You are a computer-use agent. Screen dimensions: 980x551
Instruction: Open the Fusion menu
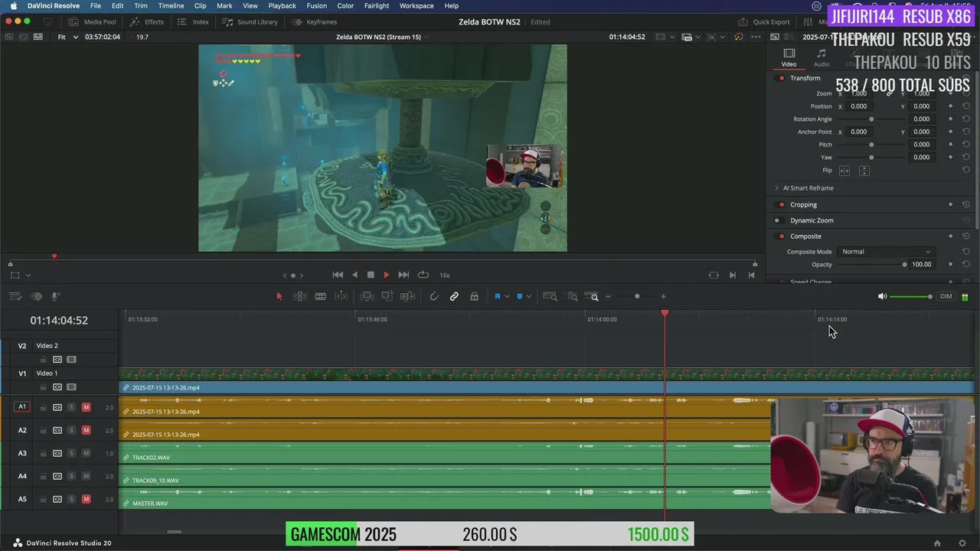(316, 6)
